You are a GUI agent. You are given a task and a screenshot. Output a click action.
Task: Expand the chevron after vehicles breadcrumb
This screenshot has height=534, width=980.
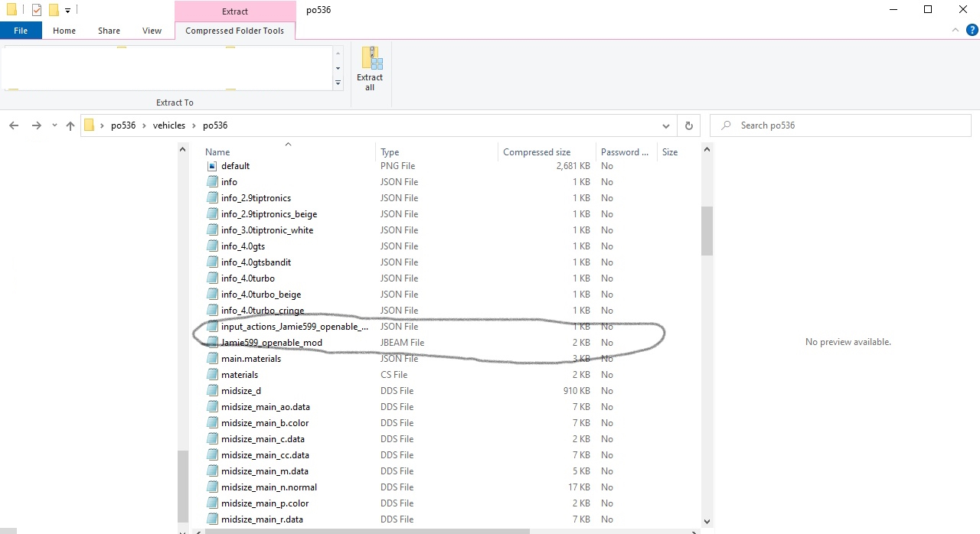pos(194,125)
